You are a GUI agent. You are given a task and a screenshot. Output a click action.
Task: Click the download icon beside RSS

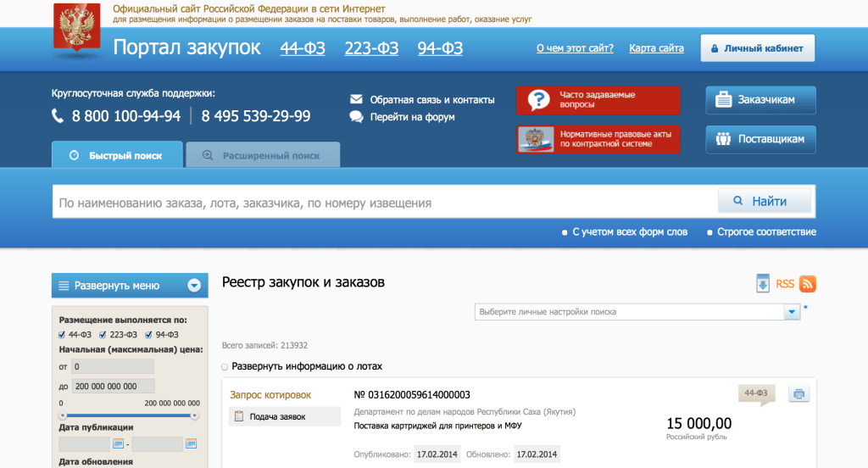(x=763, y=284)
